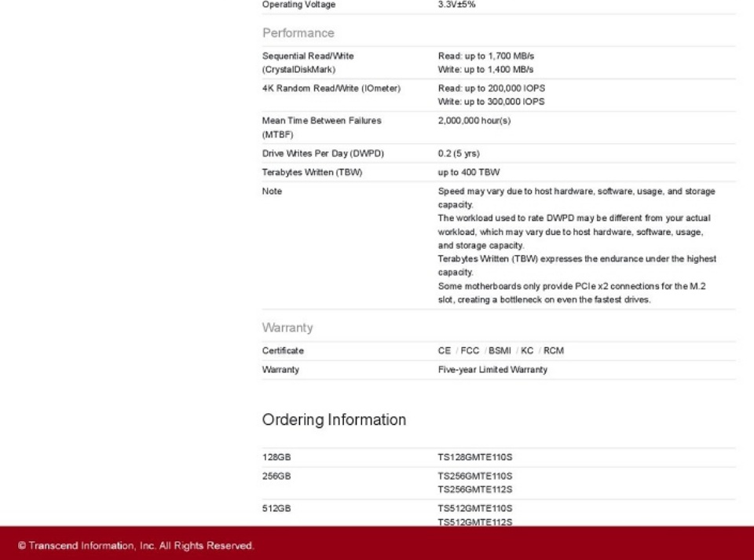Click the BSMI certificate entry
Image resolution: width=754 pixels, height=560 pixels.
pos(500,351)
